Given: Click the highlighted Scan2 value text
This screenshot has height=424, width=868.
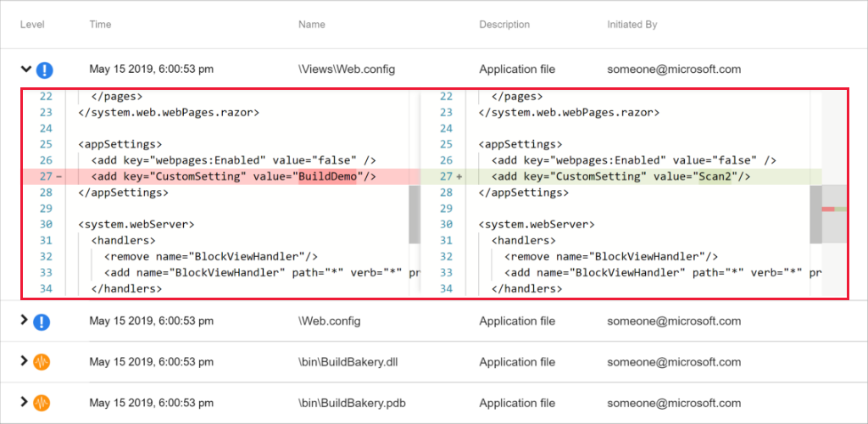Looking at the screenshot, I should [717, 176].
